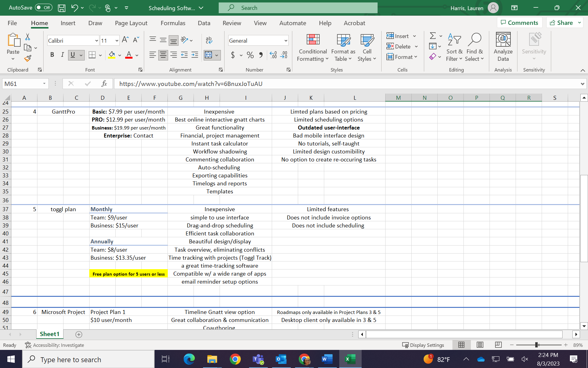Toggle AutoSave switch
This screenshot has width=588, height=368.
44,8
